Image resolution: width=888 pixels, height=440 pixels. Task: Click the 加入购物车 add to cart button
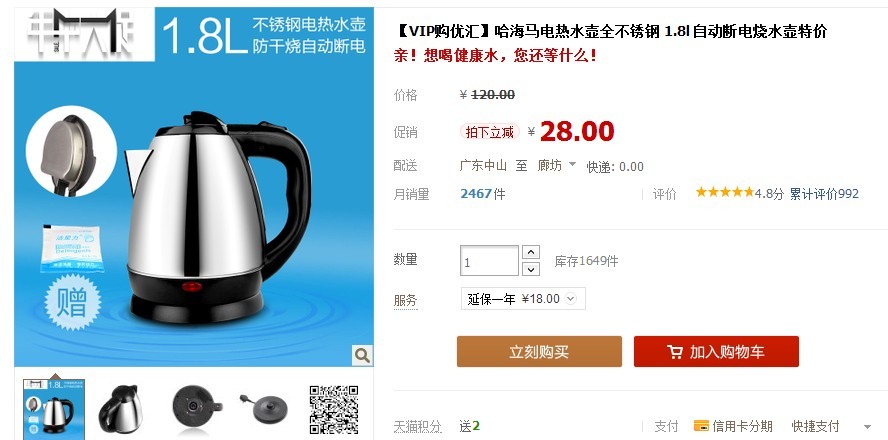click(716, 352)
